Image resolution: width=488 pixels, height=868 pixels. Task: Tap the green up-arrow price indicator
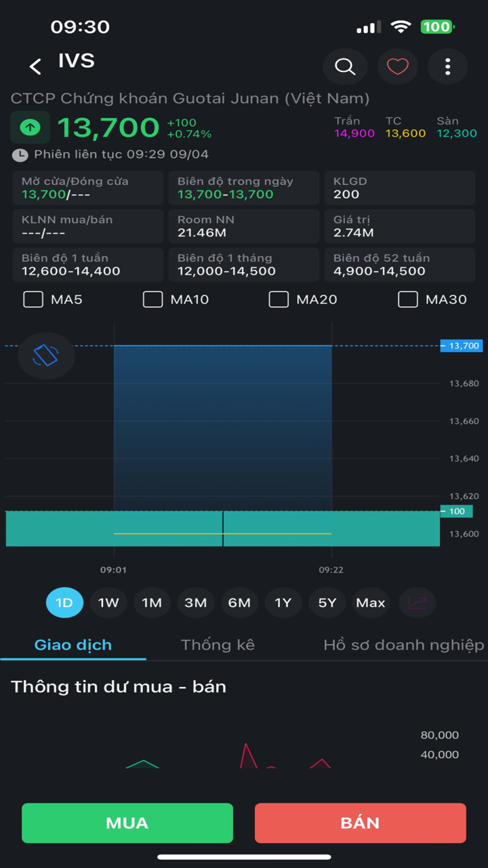30,127
